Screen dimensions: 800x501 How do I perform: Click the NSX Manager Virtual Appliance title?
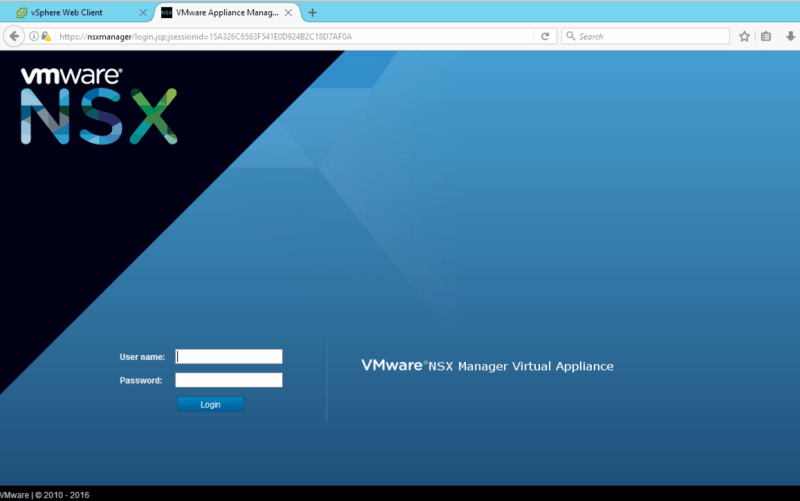(487, 366)
